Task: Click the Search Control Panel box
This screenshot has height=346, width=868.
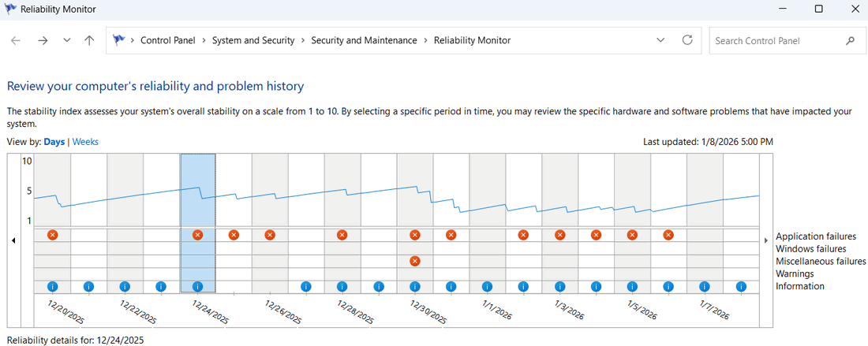Action: click(x=777, y=40)
